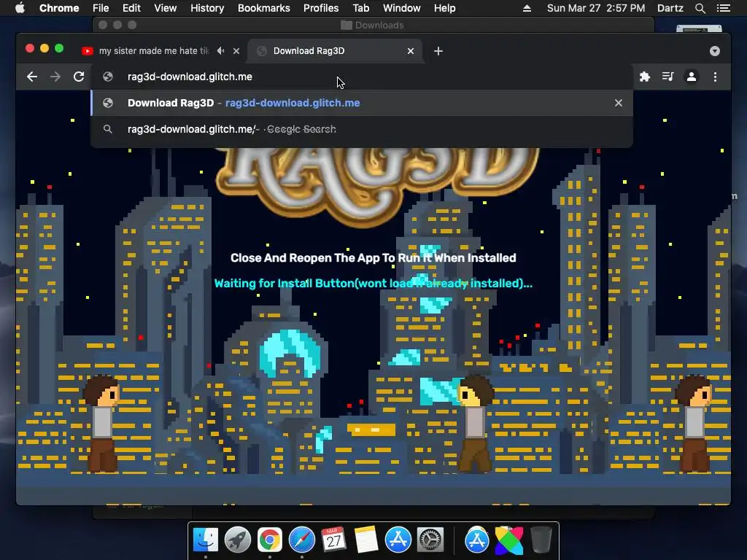Viewport: 747px width, 560px height.
Task: Open the App Store next to Notes in the Dock
Action: tap(398, 540)
